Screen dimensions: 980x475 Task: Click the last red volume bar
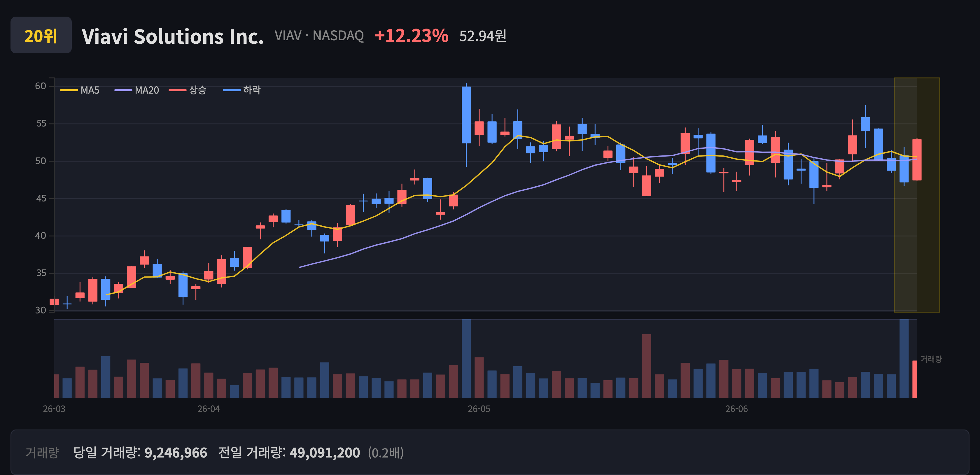915,379
